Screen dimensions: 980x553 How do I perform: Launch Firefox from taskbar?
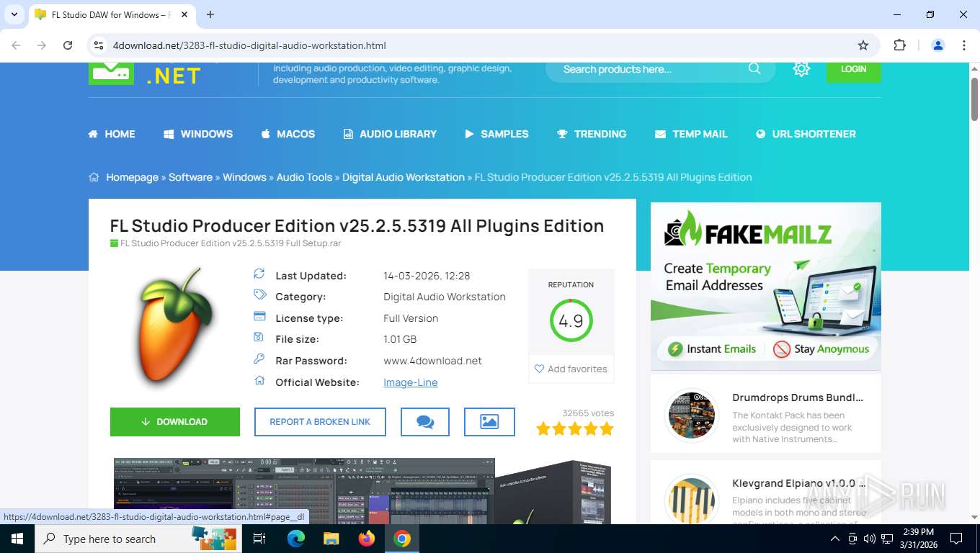point(367,539)
